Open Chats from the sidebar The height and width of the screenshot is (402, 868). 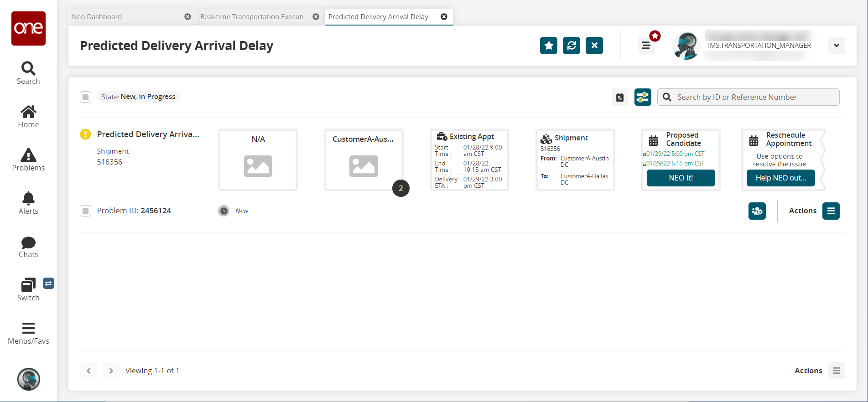[x=28, y=247]
